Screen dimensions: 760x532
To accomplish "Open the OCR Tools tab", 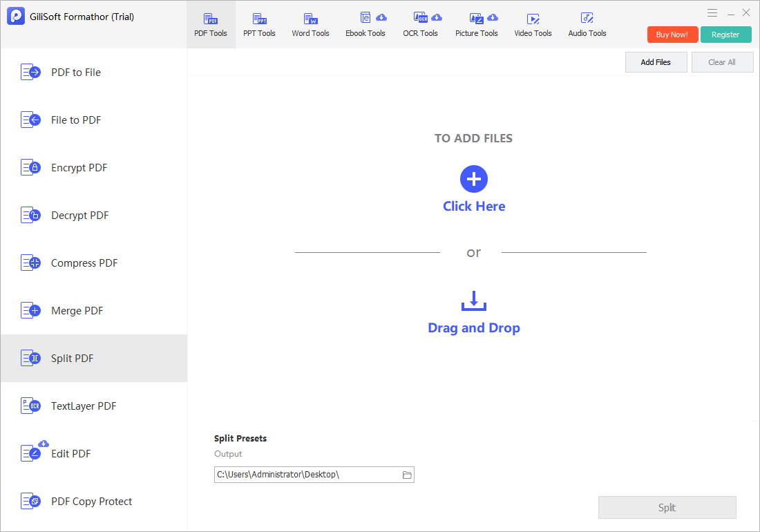I will [x=420, y=25].
